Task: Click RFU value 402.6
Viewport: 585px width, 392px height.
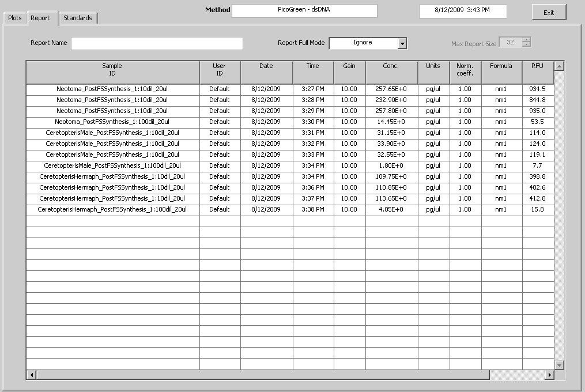Action: (x=538, y=188)
